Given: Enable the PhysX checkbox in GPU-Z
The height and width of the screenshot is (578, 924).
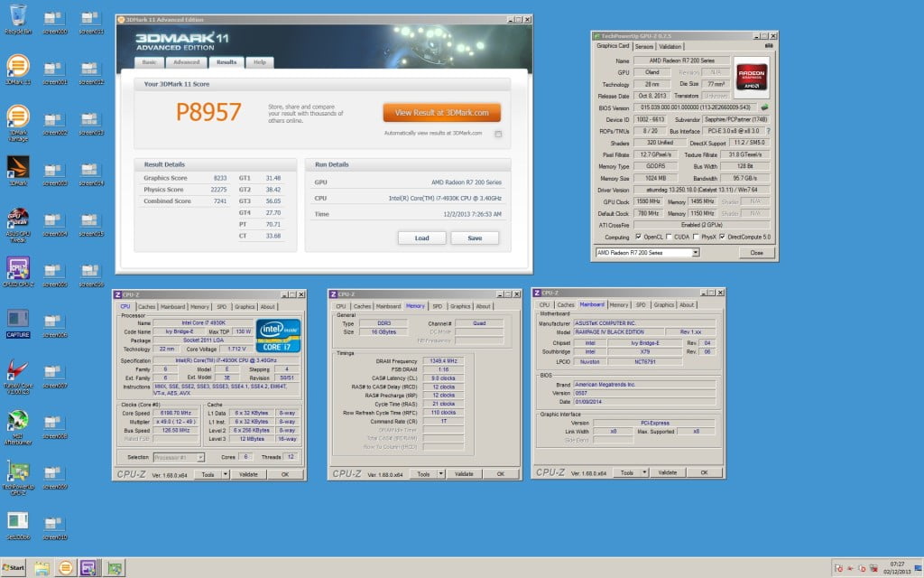Looking at the screenshot, I should click(698, 237).
